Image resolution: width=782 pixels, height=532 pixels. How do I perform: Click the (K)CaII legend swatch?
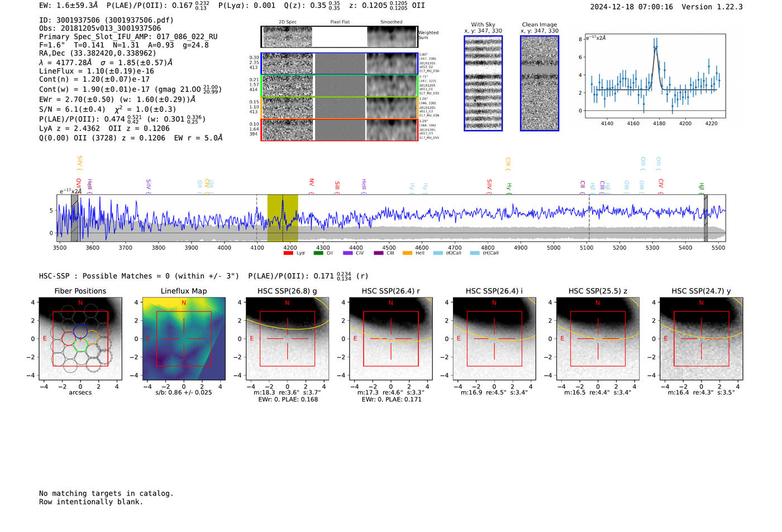[x=438, y=253]
